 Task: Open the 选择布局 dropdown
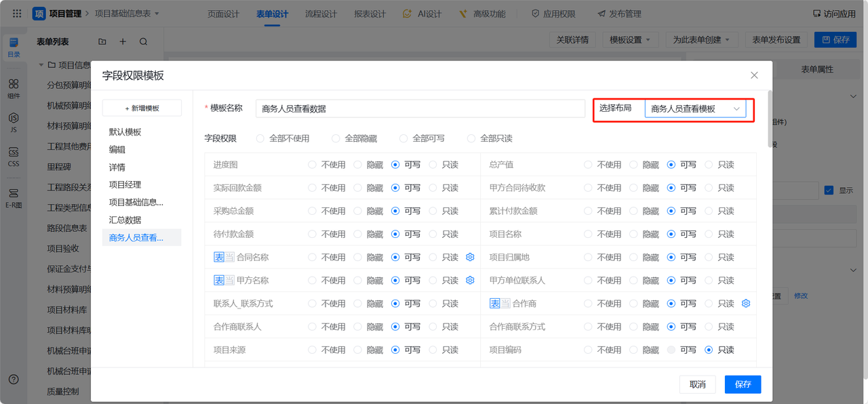tap(694, 108)
